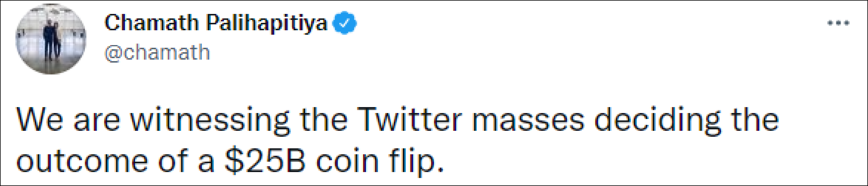Click the word "We" starting the tweet
This screenshot has width=868, height=186.
[39, 120]
